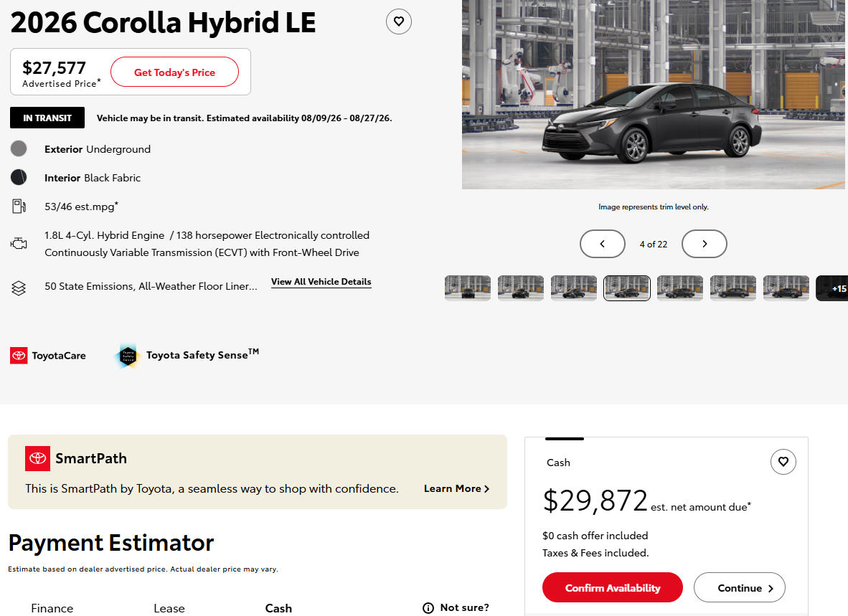Screen dimensions: 848x616
Task: Switch to the Finance tab
Action: (52, 608)
